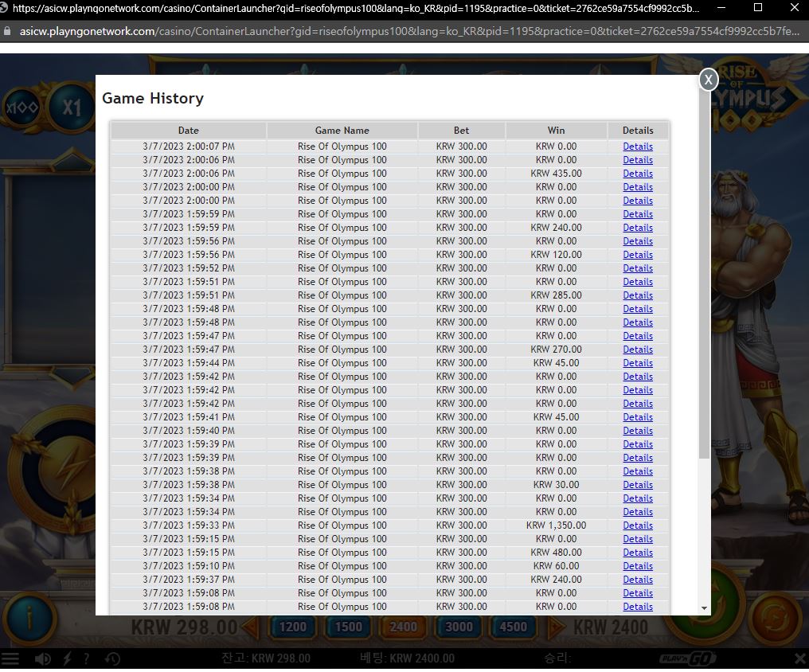This screenshot has width=809, height=672.
Task: Open Details for the 2:00:07 PM round
Action: tap(638, 147)
